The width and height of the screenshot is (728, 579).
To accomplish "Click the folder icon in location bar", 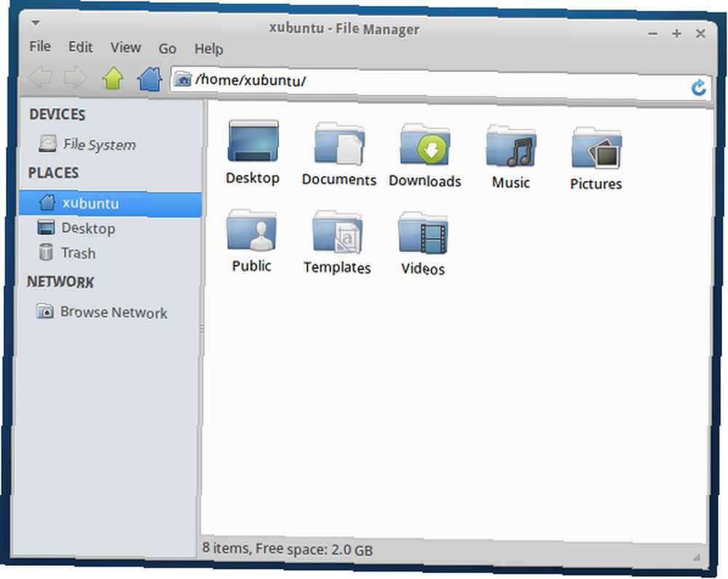I will (183, 79).
